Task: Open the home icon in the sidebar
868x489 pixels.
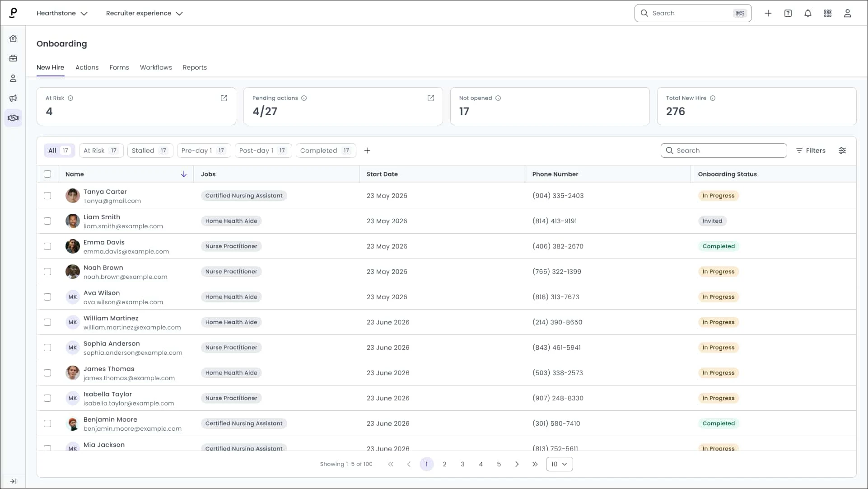Action: [13, 38]
